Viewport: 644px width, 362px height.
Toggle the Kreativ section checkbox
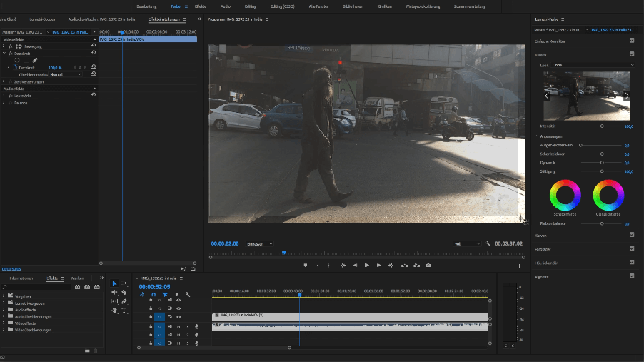(632, 54)
